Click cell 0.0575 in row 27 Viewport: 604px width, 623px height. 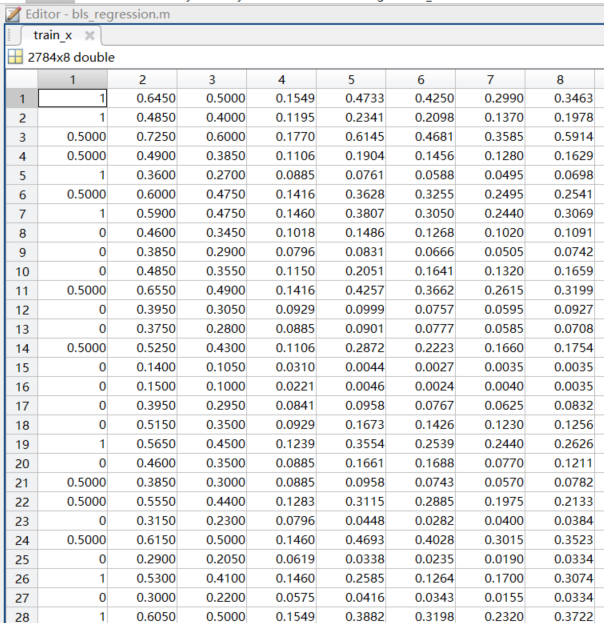point(281,598)
